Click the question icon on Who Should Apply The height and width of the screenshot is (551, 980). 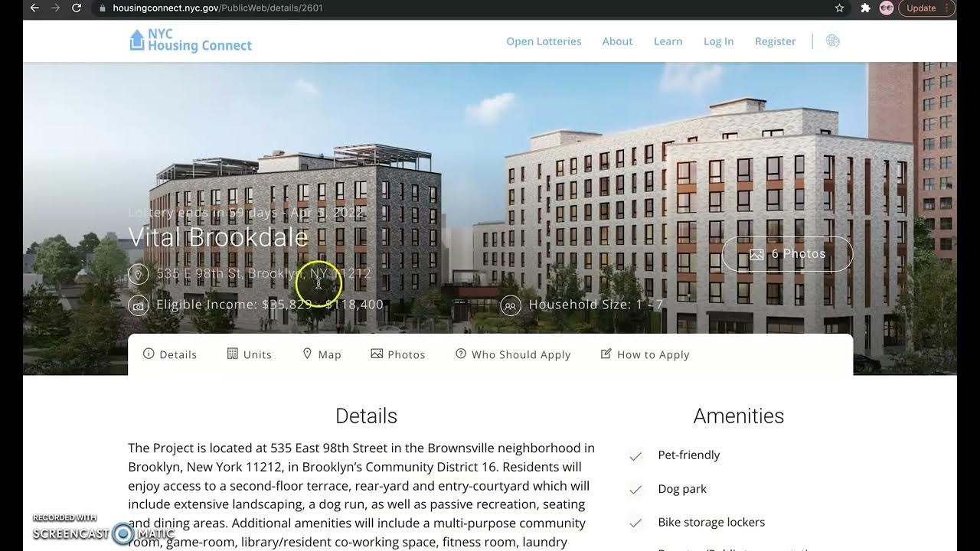[x=461, y=354]
